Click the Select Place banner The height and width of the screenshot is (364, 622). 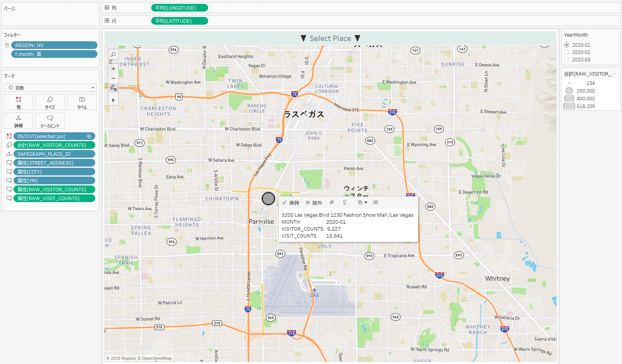click(330, 38)
